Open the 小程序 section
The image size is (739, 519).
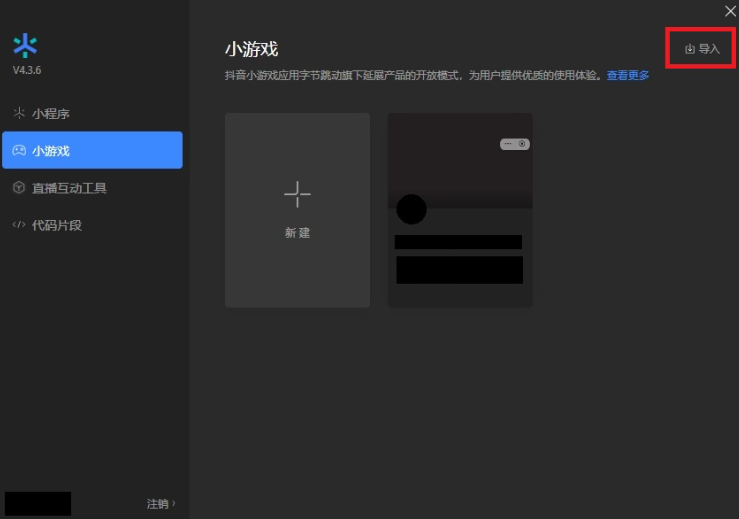[50, 114]
